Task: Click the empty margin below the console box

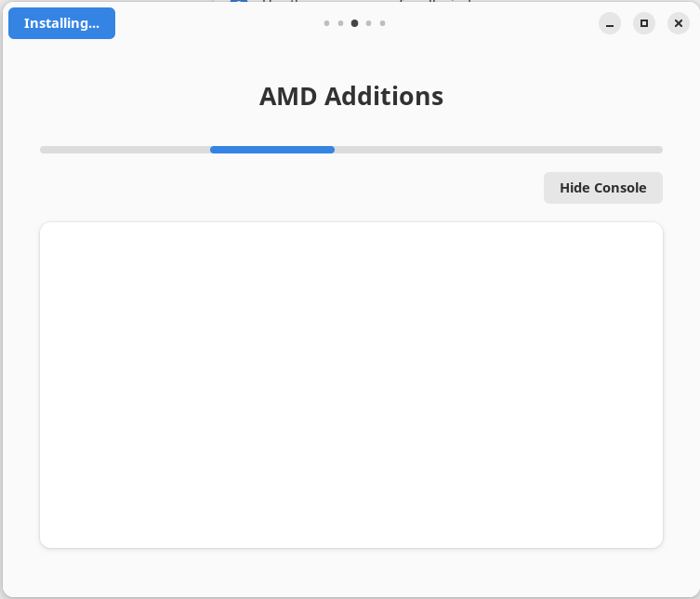Action: pos(350,571)
